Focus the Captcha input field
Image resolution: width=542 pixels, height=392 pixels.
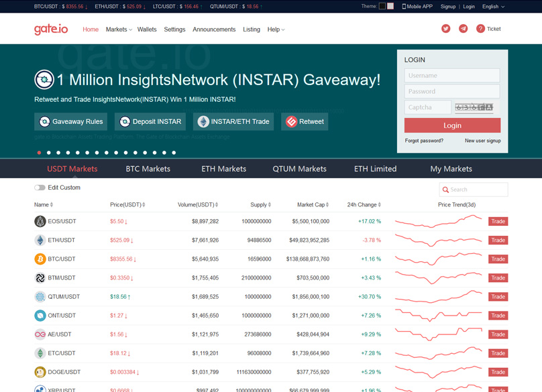pos(428,107)
